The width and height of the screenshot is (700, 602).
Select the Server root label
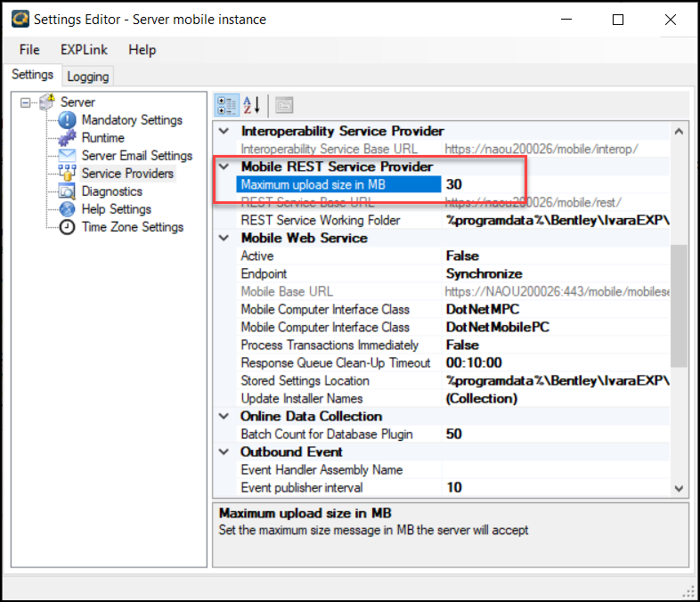[x=77, y=102]
